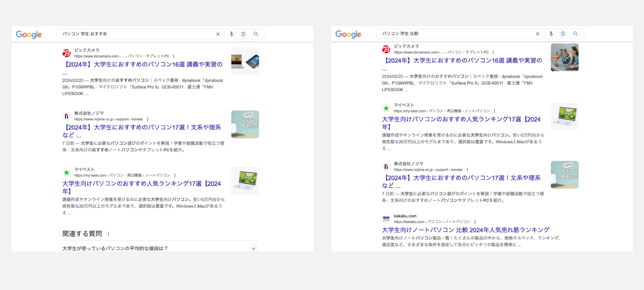Clear search text in right search box
644x290 pixels.
click(x=537, y=34)
